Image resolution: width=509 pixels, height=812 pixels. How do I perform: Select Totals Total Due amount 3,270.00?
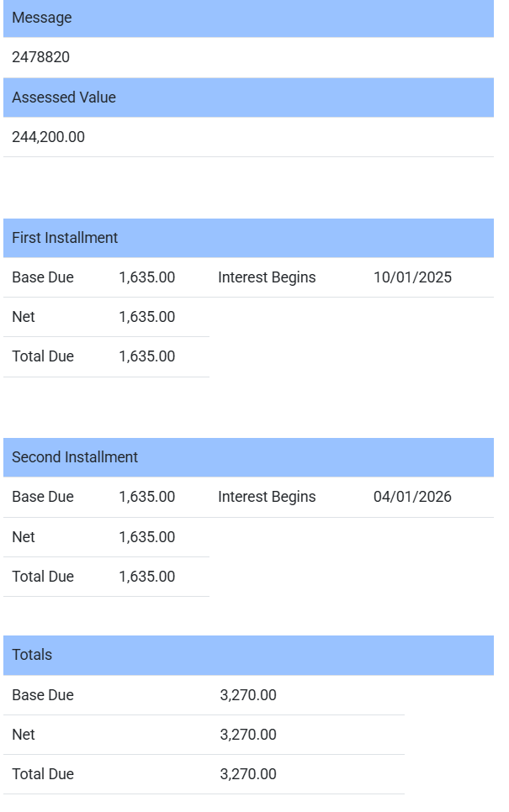[x=248, y=774]
